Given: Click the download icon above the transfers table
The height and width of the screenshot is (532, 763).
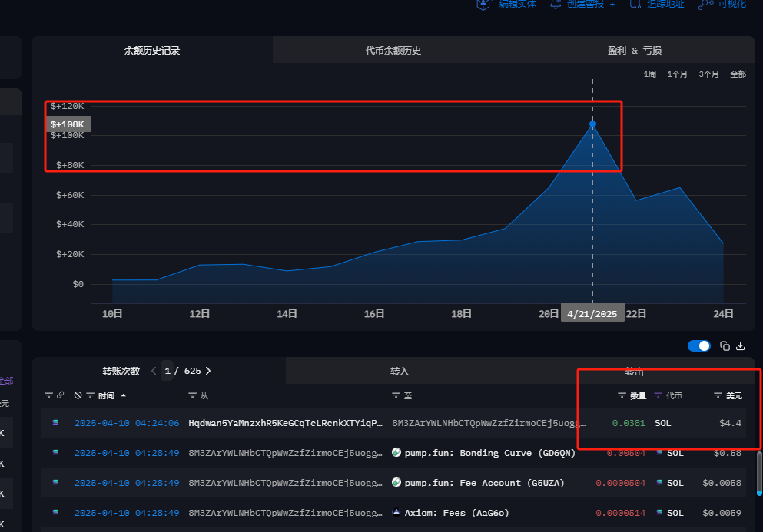Looking at the screenshot, I should click(x=740, y=345).
